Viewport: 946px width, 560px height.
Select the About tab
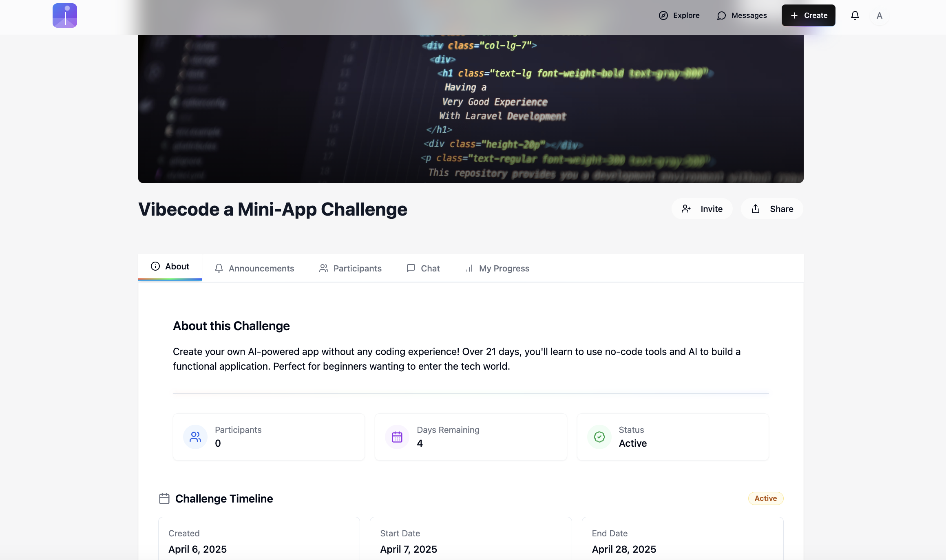pos(170,267)
